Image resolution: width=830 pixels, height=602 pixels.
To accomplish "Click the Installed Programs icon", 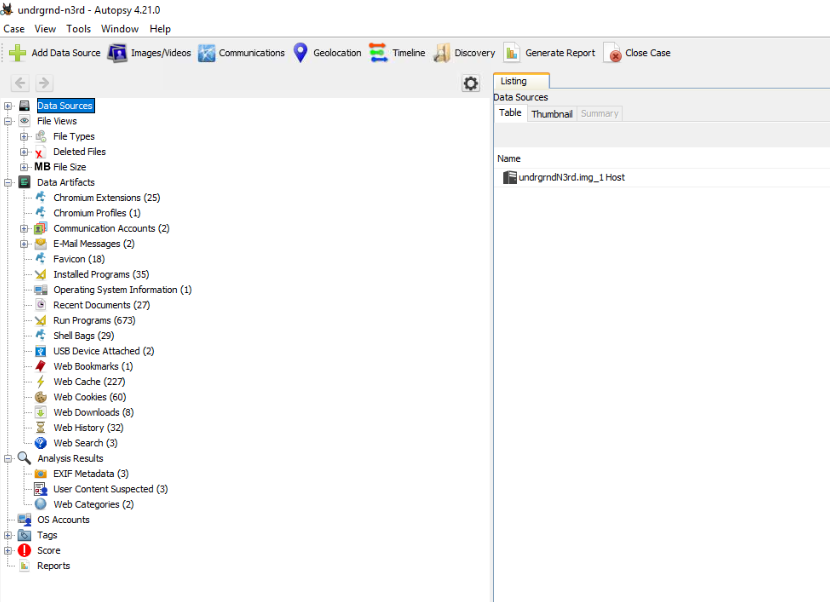I will (41, 274).
